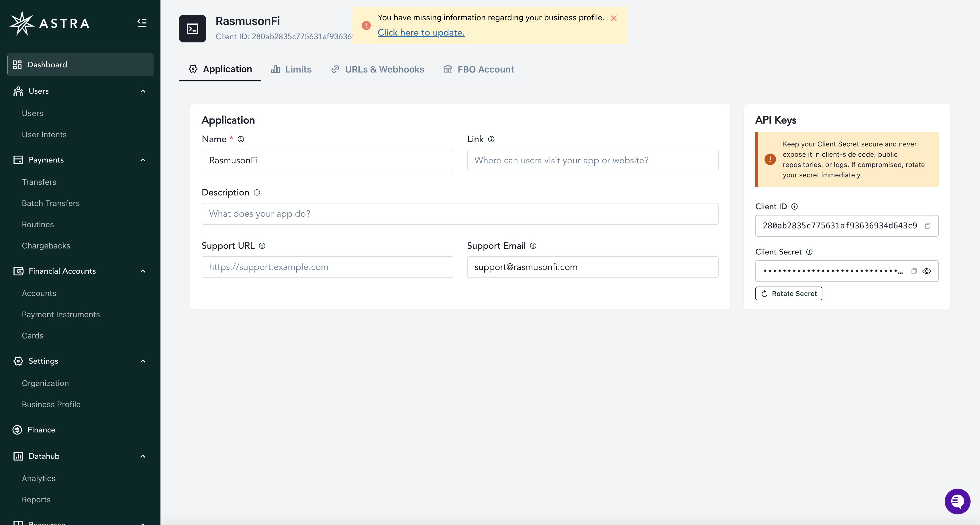Collapse the Datahub section chevron
This screenshot has height=525, width=980.
143,456
